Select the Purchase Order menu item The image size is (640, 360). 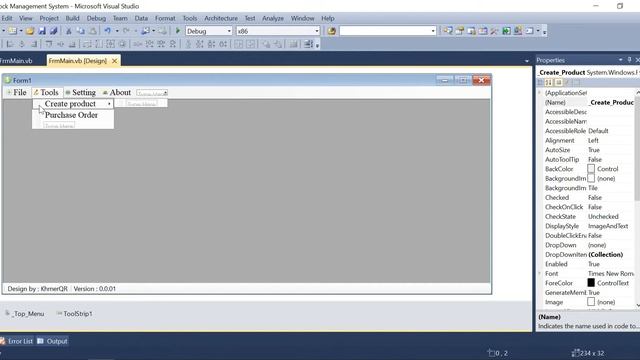(x=71, y=115)
